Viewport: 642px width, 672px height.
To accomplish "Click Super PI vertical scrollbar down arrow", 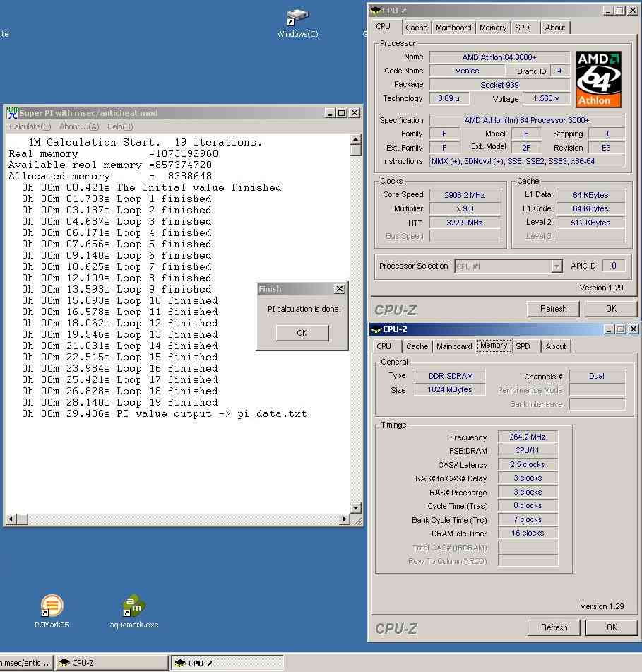I will pos(355,508).
